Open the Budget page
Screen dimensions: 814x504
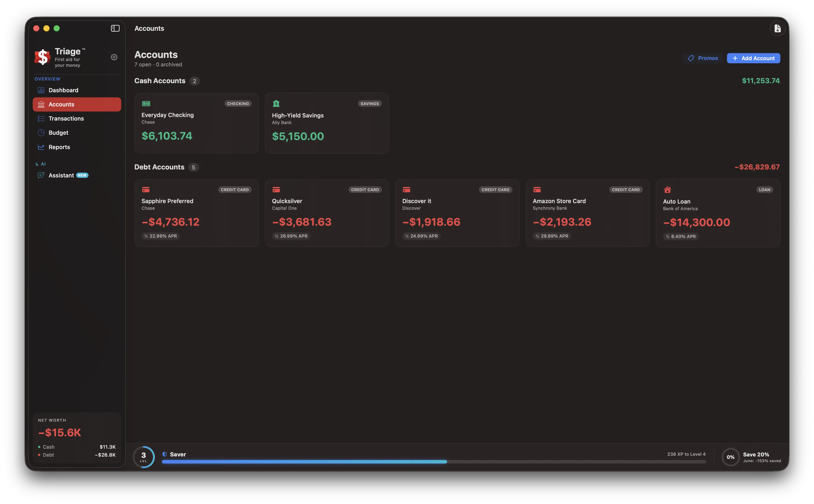pos(77,133)
